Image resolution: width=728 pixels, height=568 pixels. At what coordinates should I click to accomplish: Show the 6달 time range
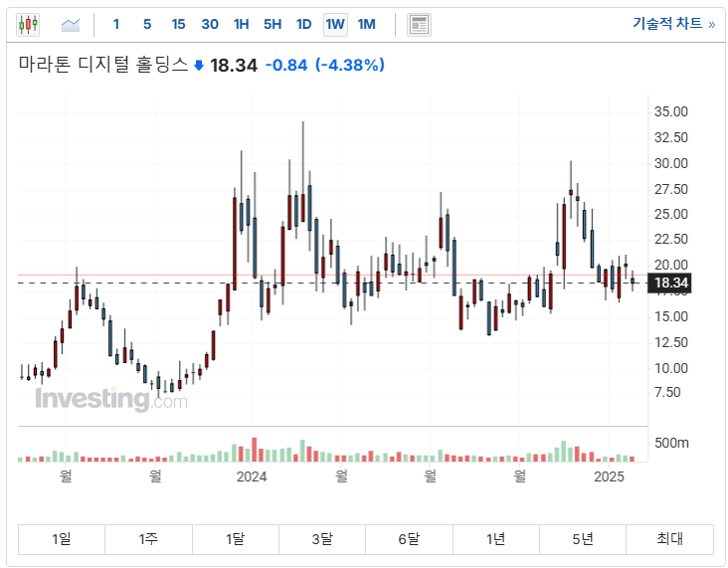(x=409, y=539)
